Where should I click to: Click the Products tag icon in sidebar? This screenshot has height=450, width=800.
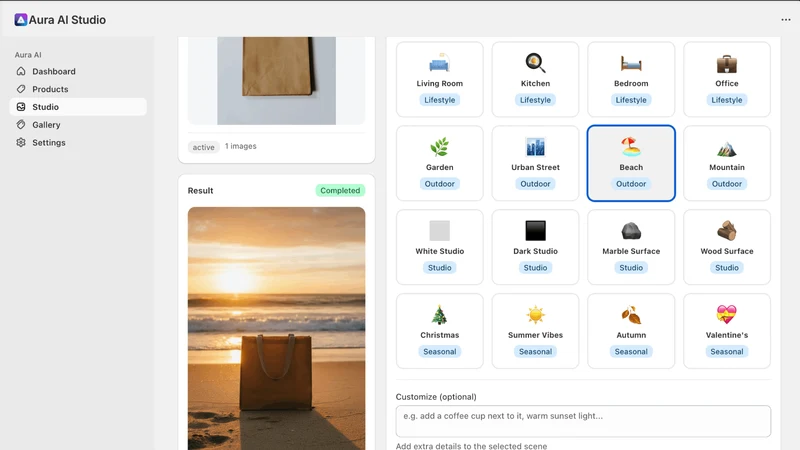tap(21, 89)
